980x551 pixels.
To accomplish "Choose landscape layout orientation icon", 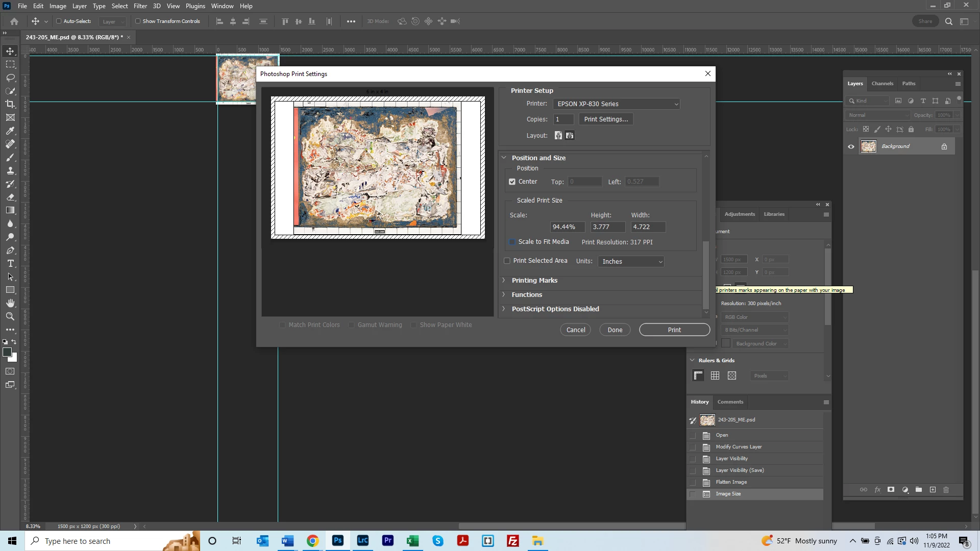I will click(570, 136).
